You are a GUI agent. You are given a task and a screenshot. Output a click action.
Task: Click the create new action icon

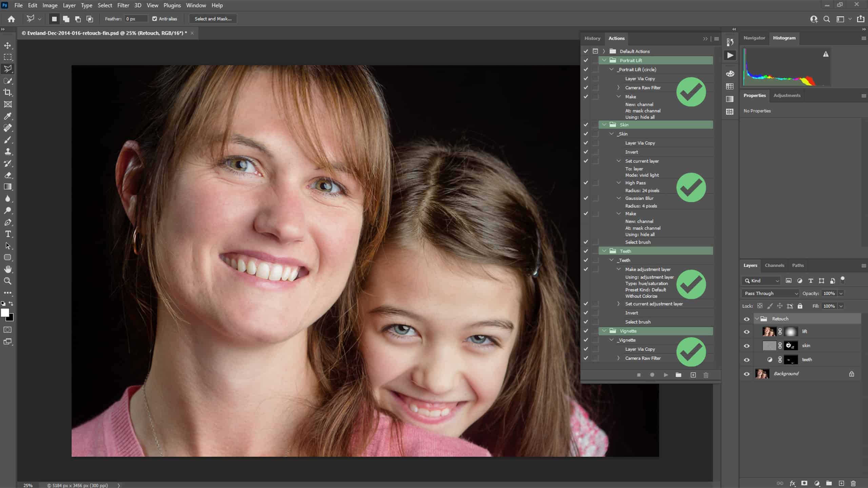(x=693, y=375)
